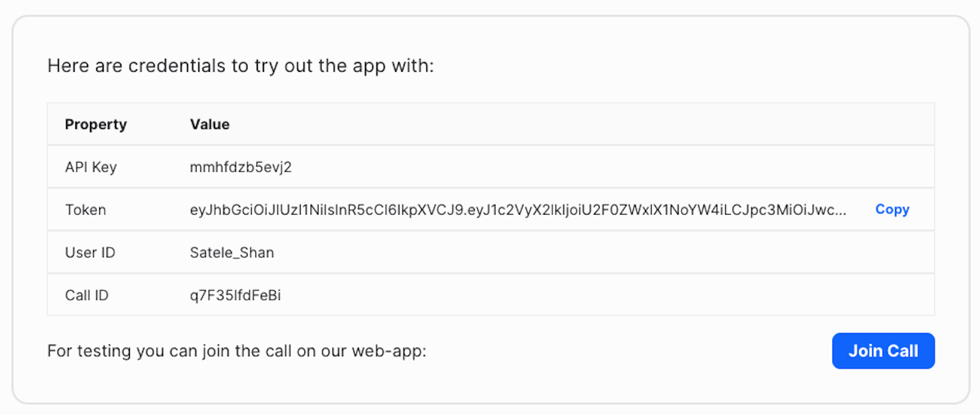Click the testing instructions text
Screen dimensions: 980x415
(238, 351)
